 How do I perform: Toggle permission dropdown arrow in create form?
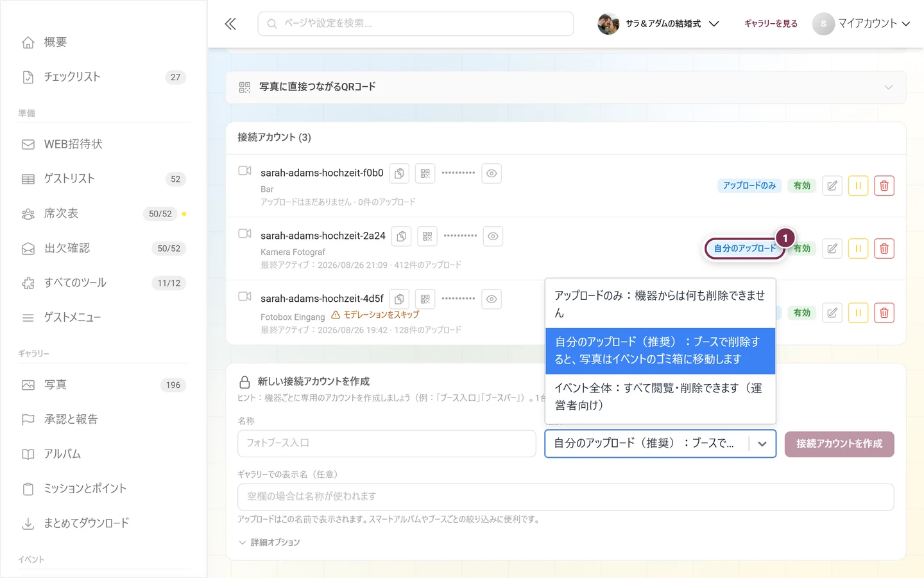pyautogui.click(x=762, y=444)
